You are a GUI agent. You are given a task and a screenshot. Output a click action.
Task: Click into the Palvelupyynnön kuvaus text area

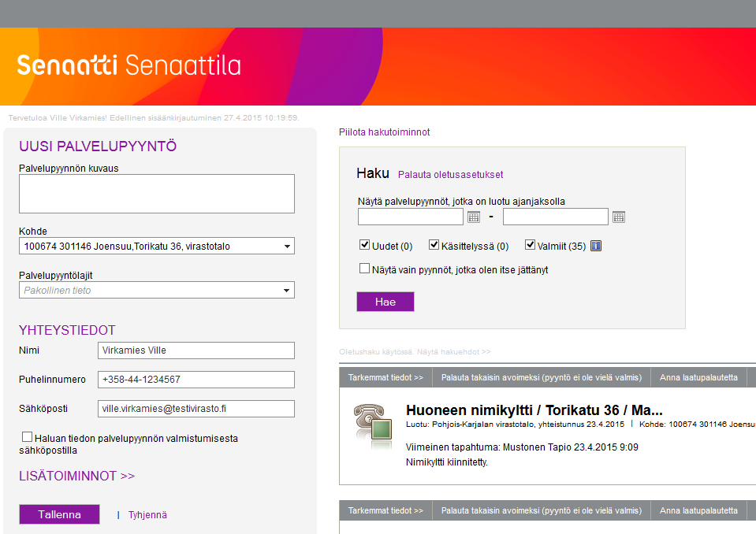157,194
